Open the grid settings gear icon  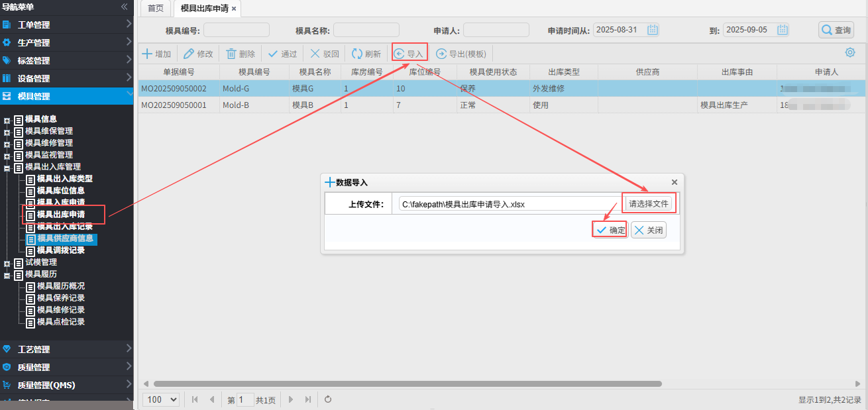point(849,53)
